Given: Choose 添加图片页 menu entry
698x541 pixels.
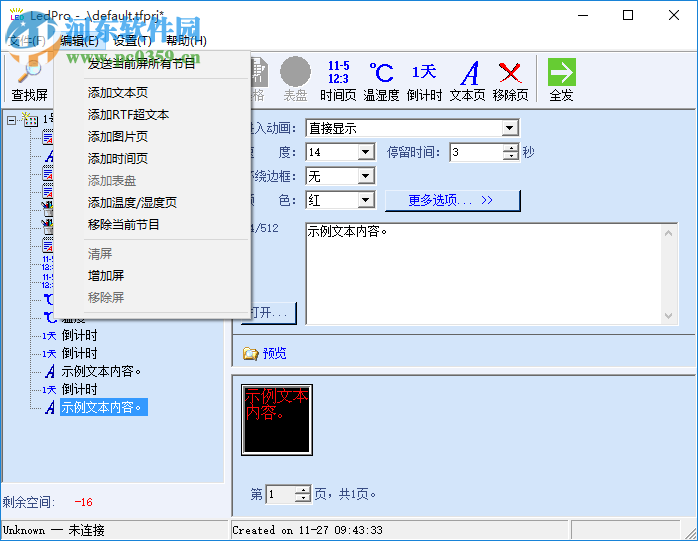Looking at the screenshot, I should click(151, 137).
